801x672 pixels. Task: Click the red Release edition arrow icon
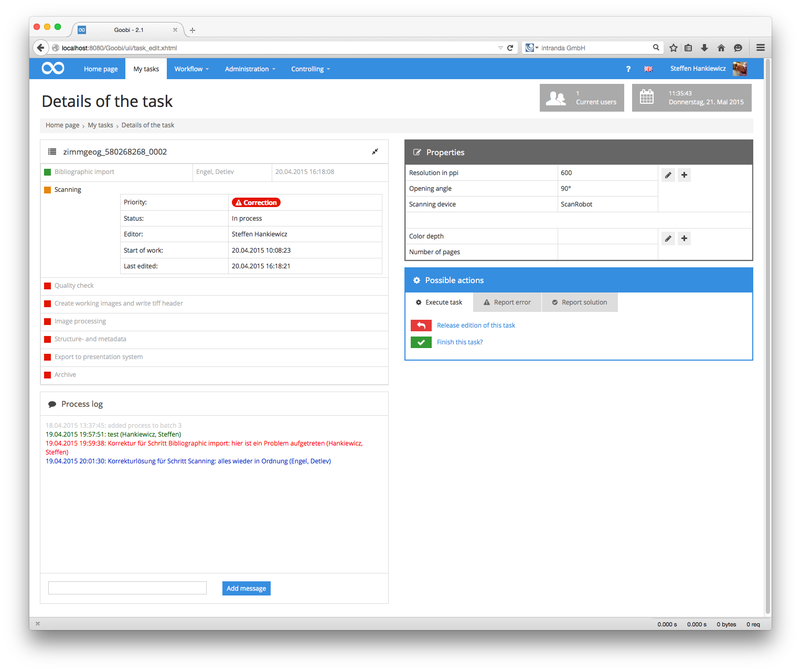[421, 326]
